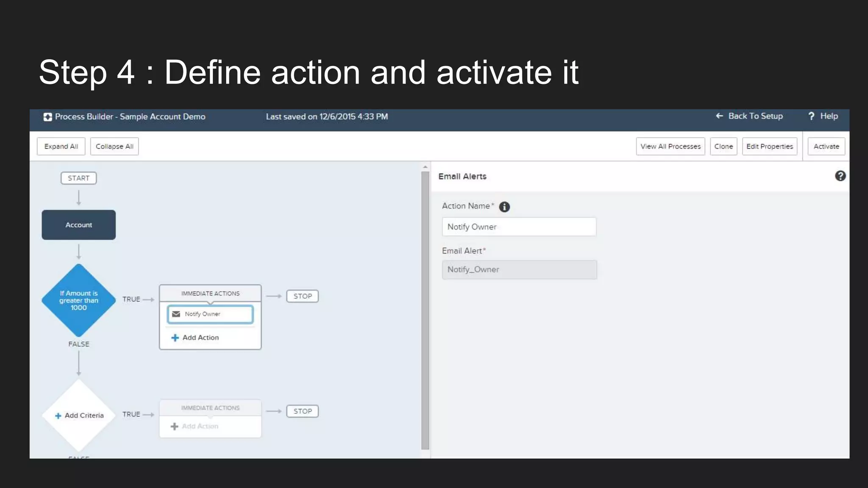The height and width of the screenshot is (488, 868).
Task: Click the Collapse All button
Action: 114,146
